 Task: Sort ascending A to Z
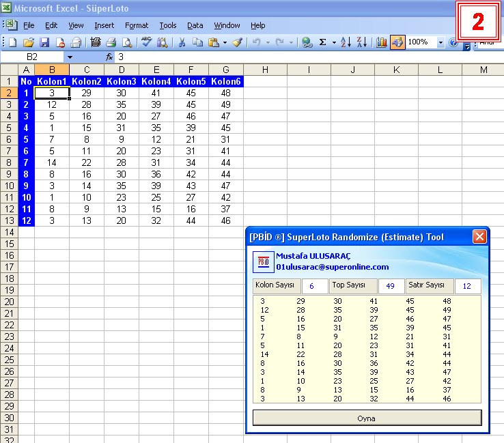(346, 42)
